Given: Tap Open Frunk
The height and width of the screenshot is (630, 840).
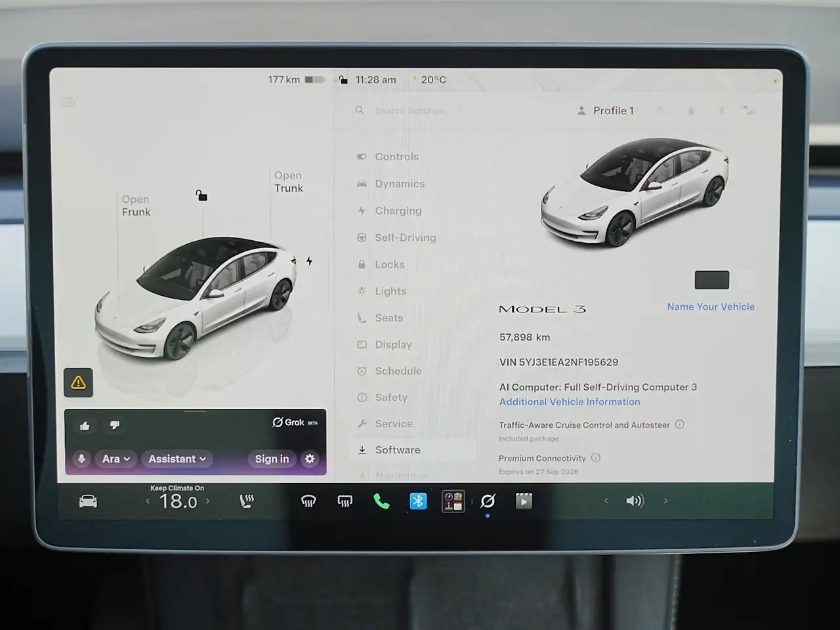Looking at the screenshot, I should (136, 205).
